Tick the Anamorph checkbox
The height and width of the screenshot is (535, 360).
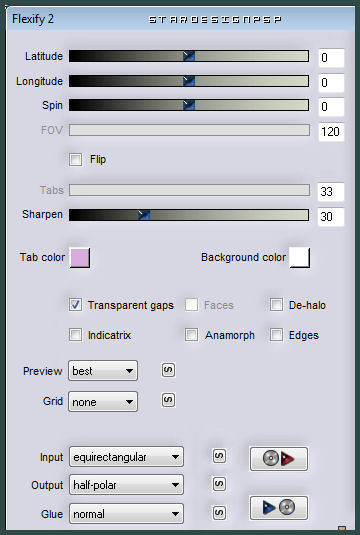point(191,335)
